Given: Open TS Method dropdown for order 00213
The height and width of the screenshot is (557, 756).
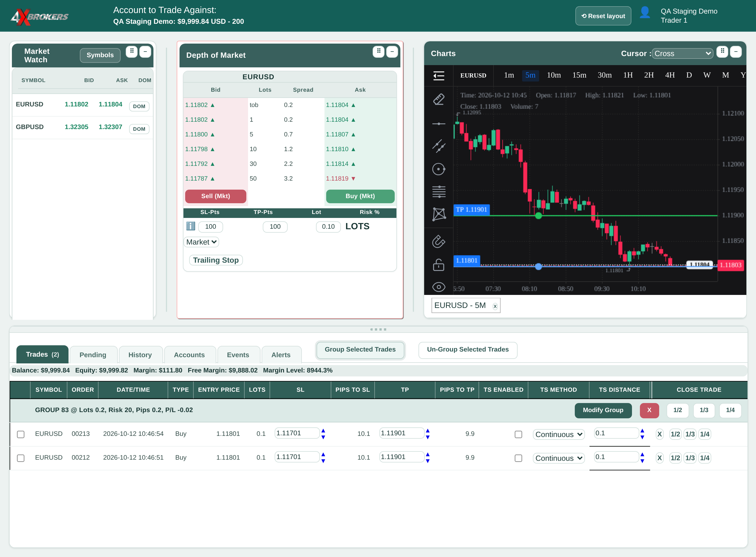Looking at the screenshot, I should click(x=559, y=434).
